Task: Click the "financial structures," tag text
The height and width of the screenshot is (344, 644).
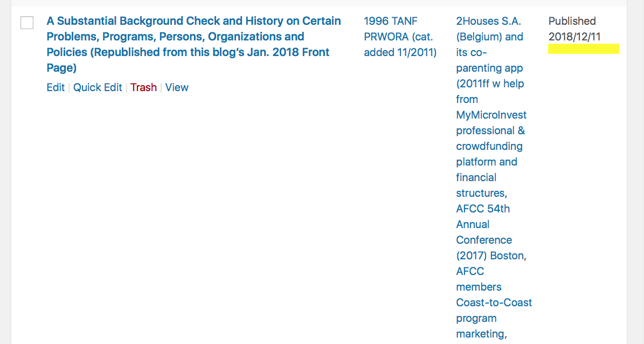Action: pyautogui.click(x=481, y=185)
